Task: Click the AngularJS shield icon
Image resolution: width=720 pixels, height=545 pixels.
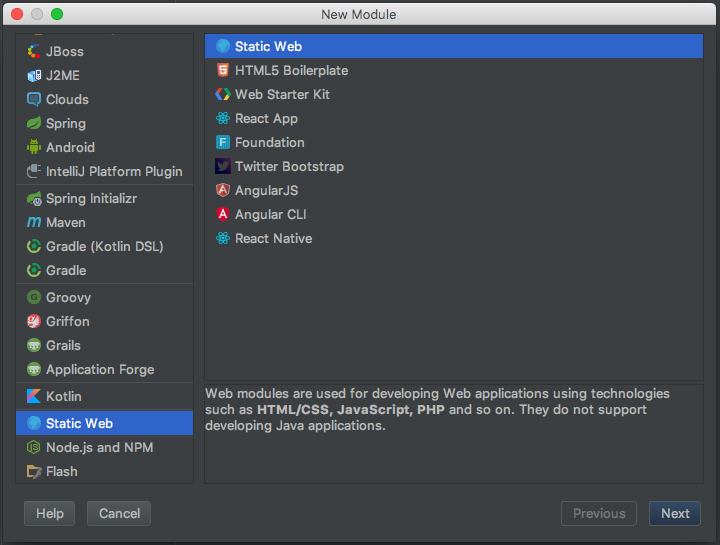Action: click(x=223, y=190)
